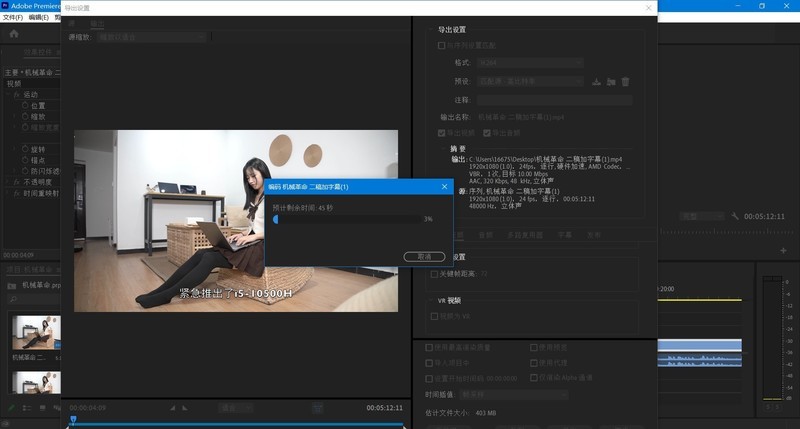The height and width of the screenshot is (429, 800).
Task: Open the 格式 H.264 dropdown
Action: (531, 63)
